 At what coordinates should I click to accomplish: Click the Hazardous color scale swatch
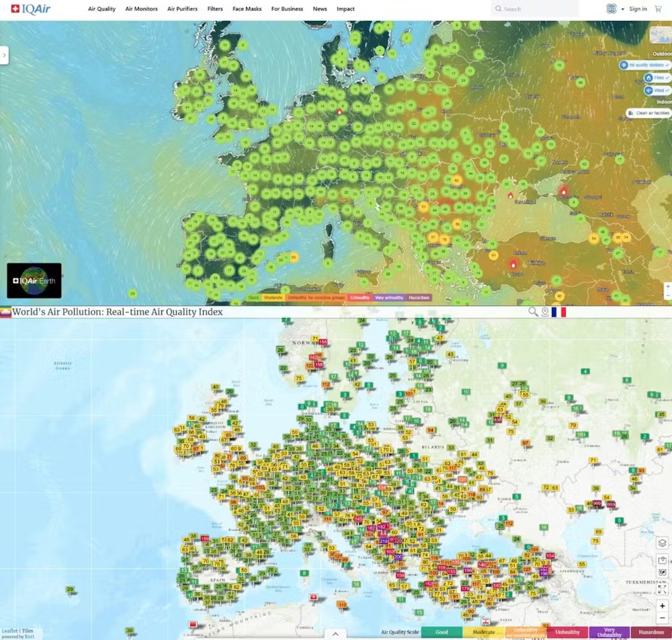[651, 633]
